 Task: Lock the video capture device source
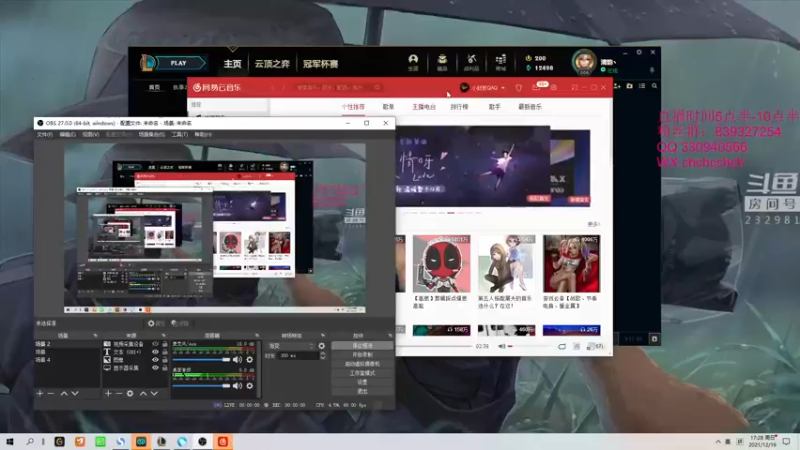165,344
